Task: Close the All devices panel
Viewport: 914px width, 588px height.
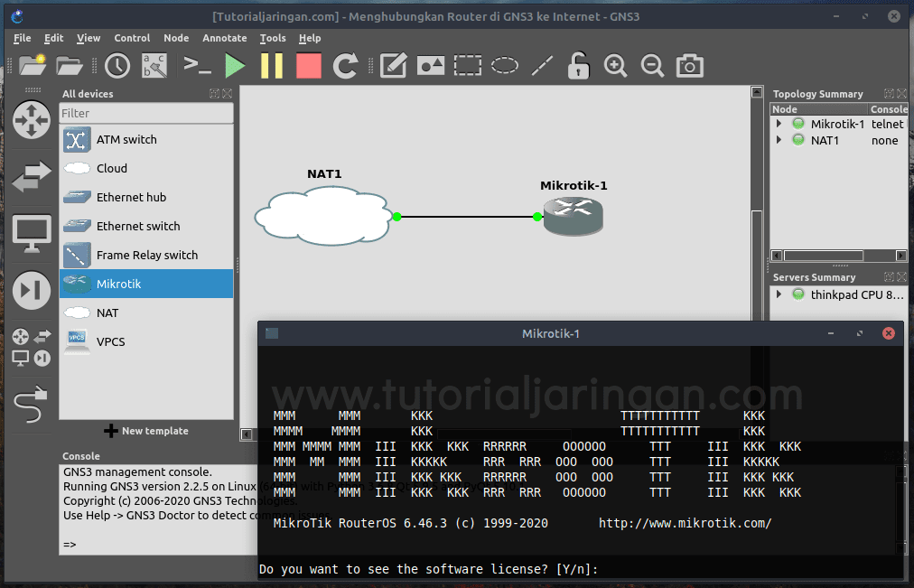Action: pos(228,93)
